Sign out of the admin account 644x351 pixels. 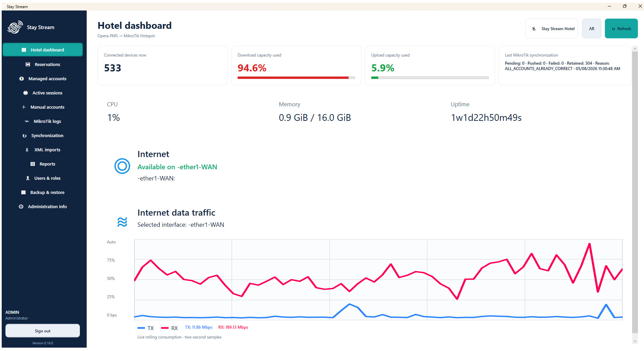[x=43, y=331]
